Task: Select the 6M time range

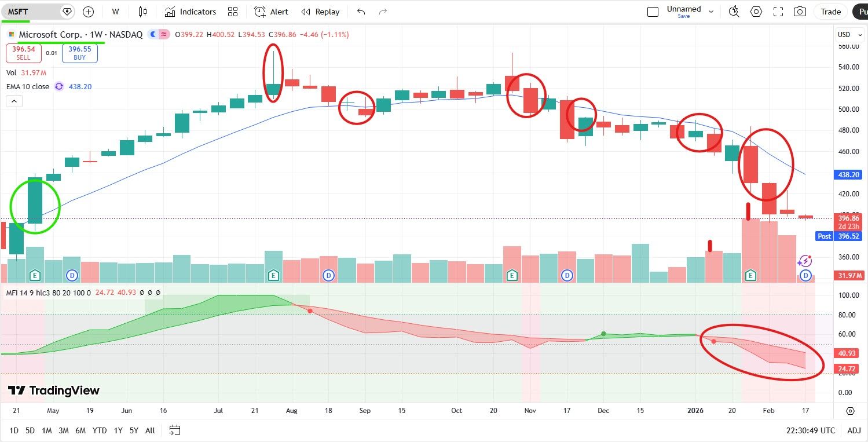Action: point(80,430)
